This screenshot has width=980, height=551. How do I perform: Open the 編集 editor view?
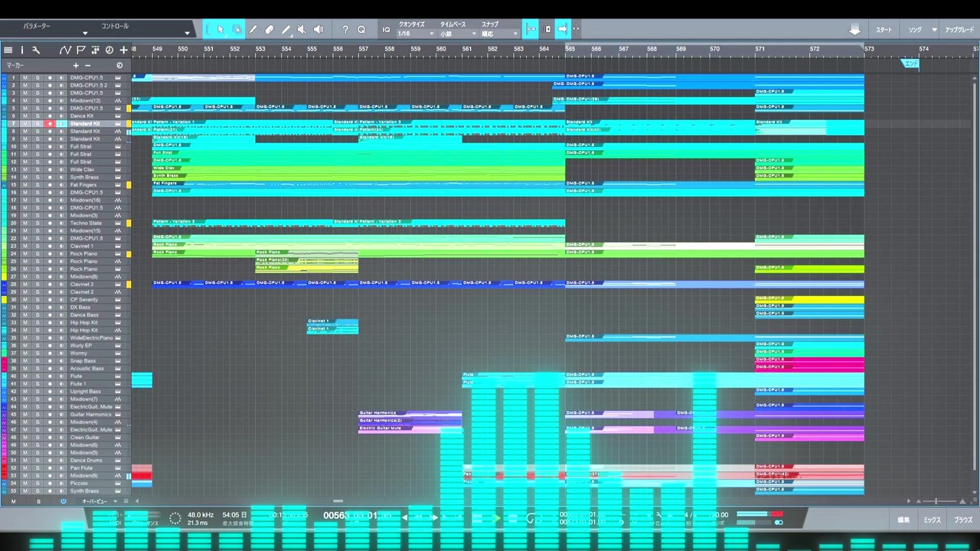click(903, 520)
